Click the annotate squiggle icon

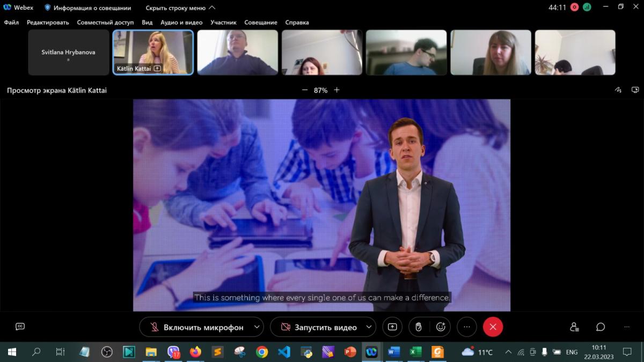(x=618, y=90)
